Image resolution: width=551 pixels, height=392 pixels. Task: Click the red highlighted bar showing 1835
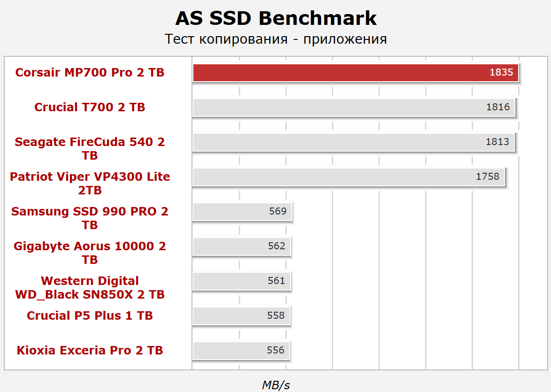point(355,73)
